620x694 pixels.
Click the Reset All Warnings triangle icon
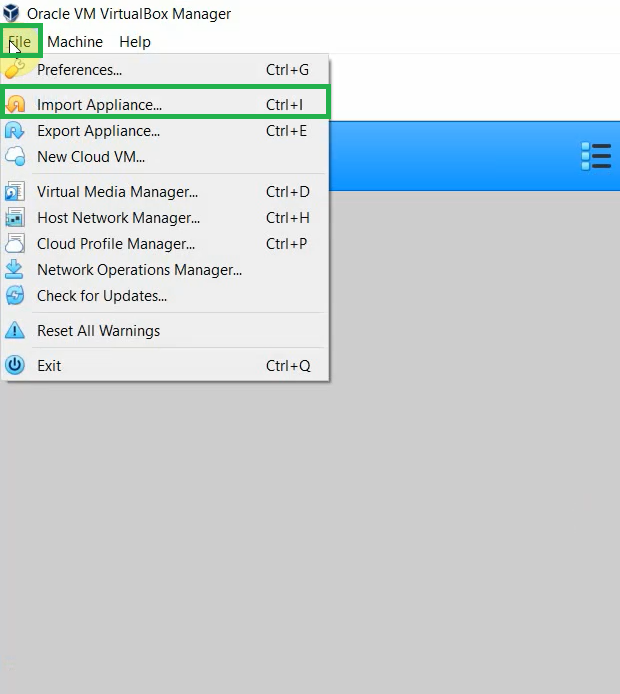tap(15, 330)
